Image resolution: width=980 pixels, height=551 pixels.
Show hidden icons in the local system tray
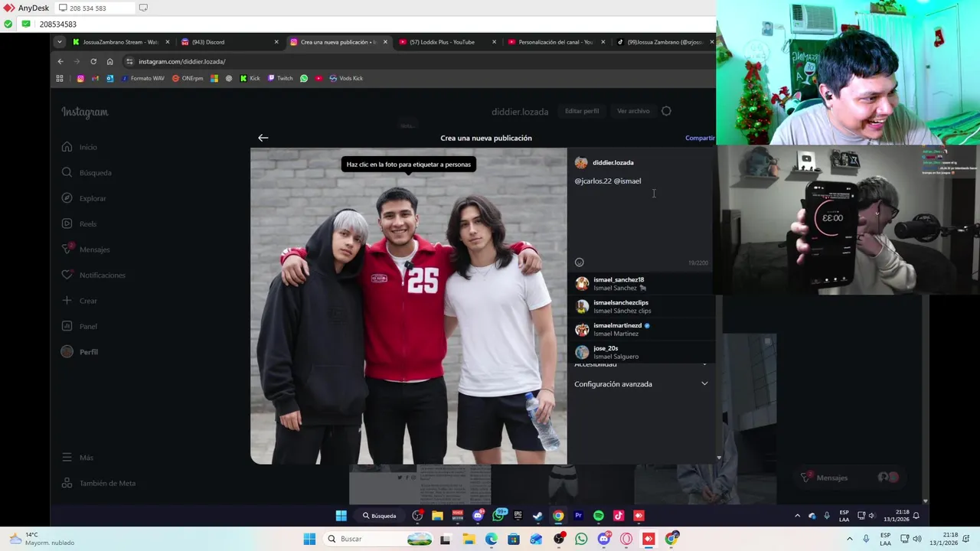[849, 540]
